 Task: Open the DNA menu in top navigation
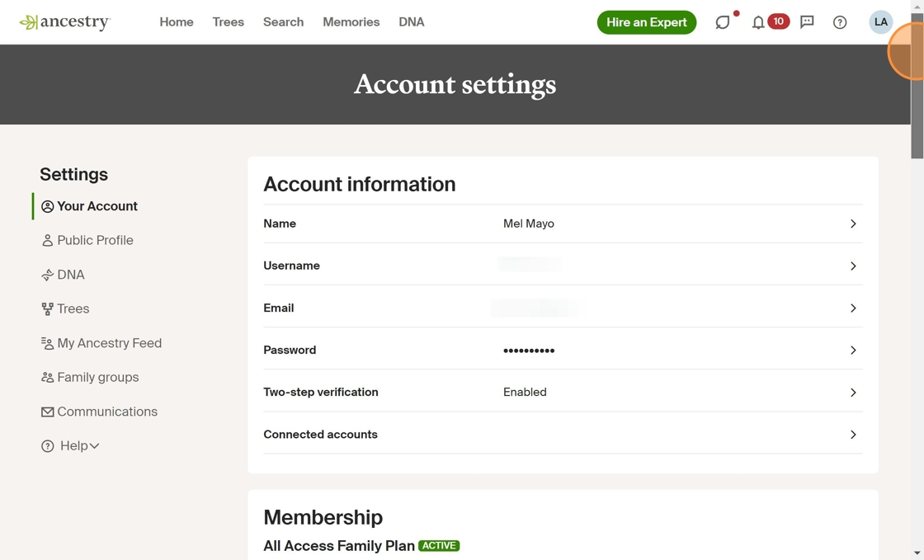point(412,21)
